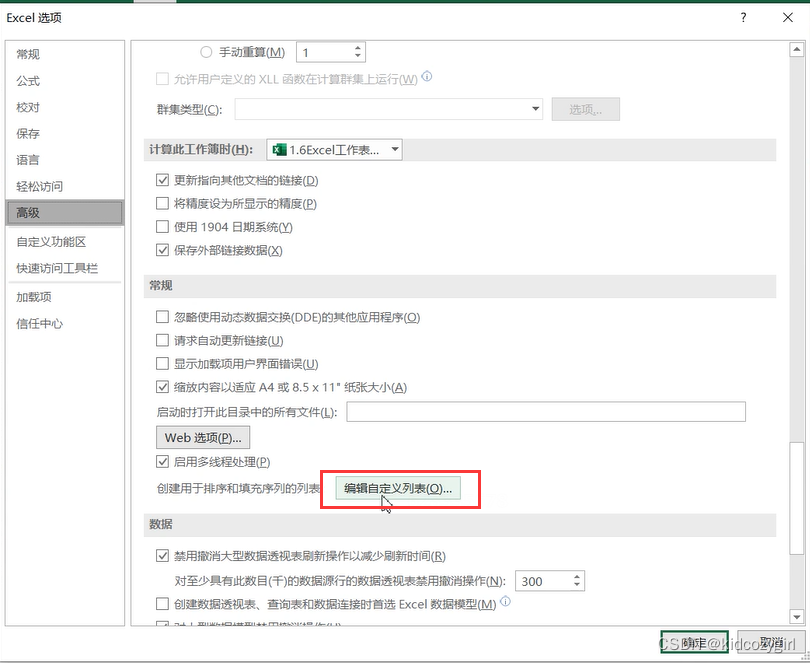The width and height of the screenshot is (810, 663).
Task: Click the 手动重算 number input field
Action: click(324, 52)
